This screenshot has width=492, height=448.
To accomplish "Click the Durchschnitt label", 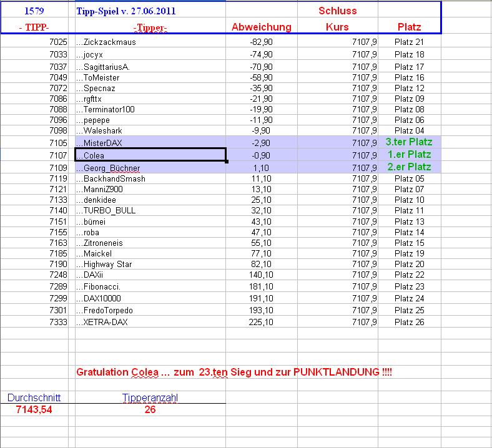I will tap(34, 397).
